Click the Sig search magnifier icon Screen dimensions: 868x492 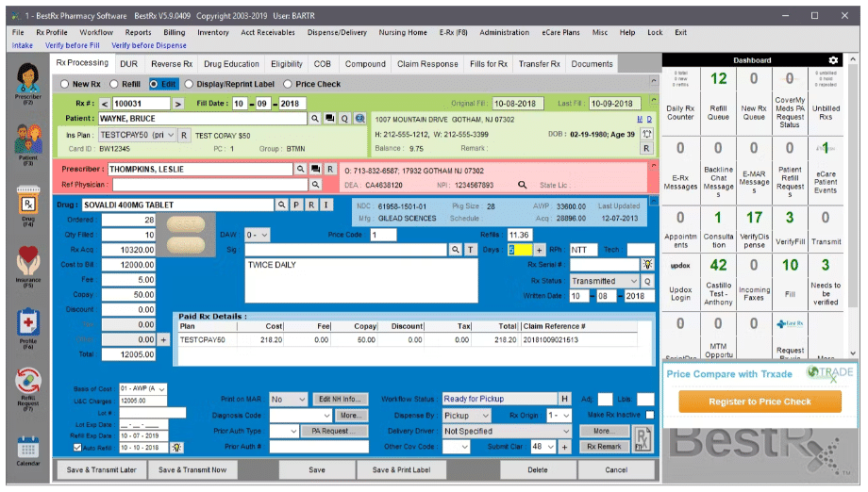(455, 250)
